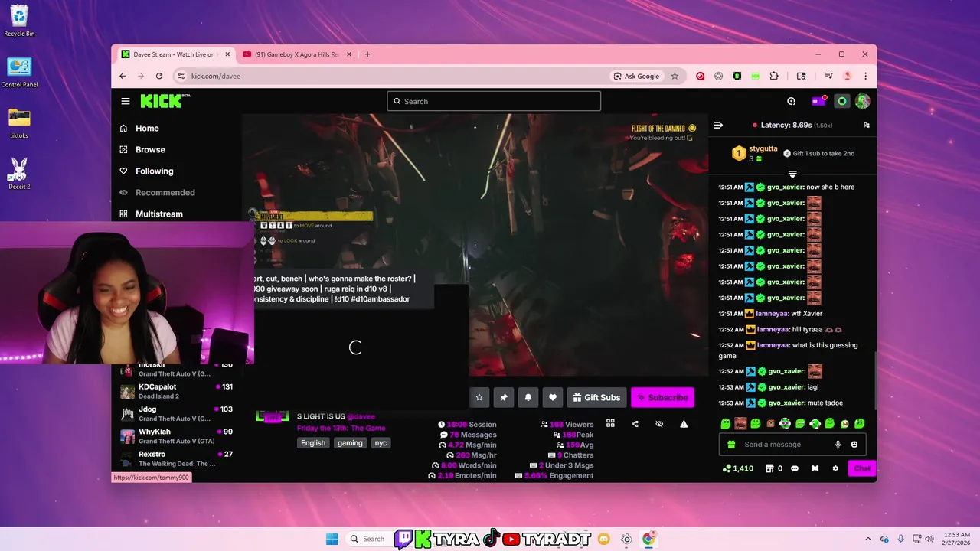Switch to Gameboy X Agora Hills tab

(297, 54)
